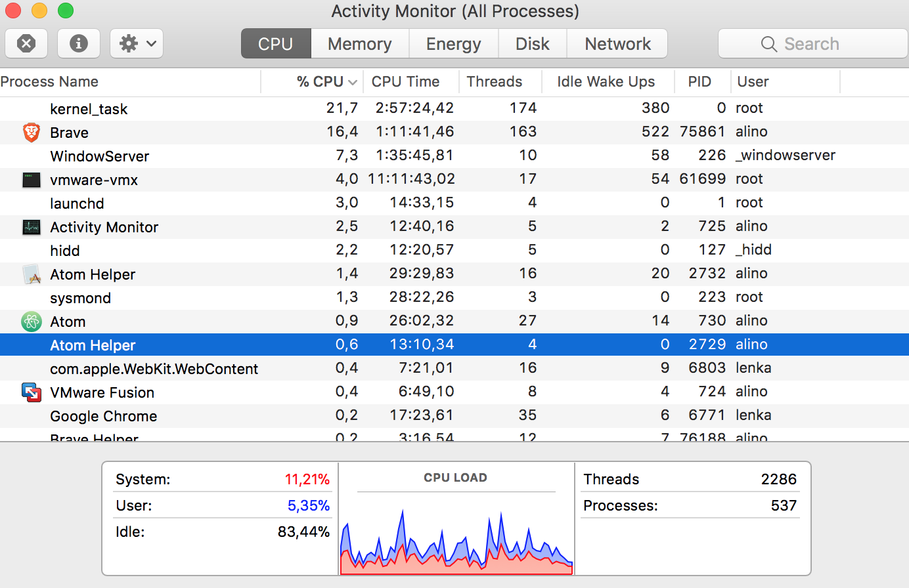Screen dimensions: 909x588
Task: Select the vmware-vmx process name
Action: pos(94,180)
